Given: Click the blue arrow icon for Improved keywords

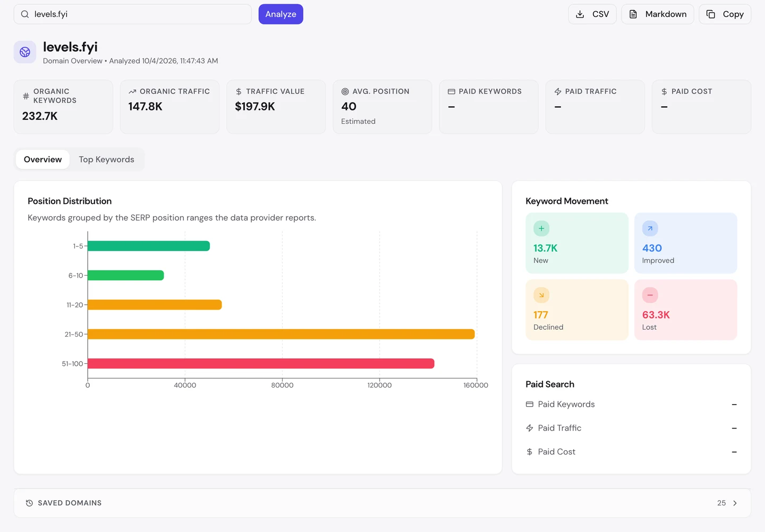Looking at the screenshot, I should point(650,228).
